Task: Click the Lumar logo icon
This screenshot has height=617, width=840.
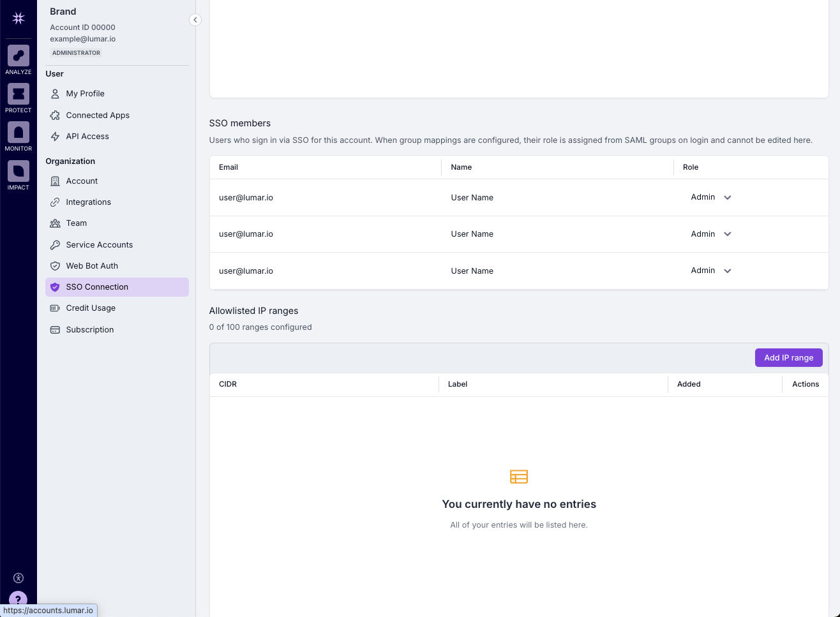Action: [x=19, y=18]
